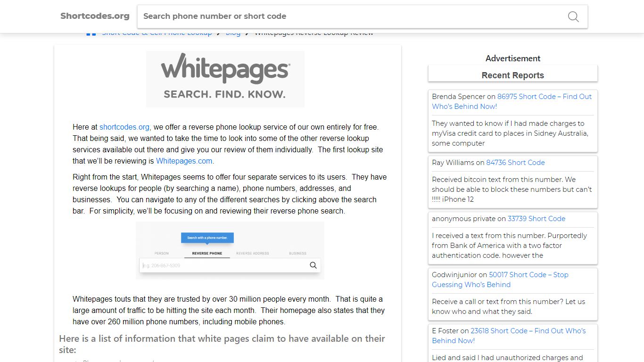Click paragraph about 30 million people monthly
This screenshot has height=362, width=644.
pos(229,310)
